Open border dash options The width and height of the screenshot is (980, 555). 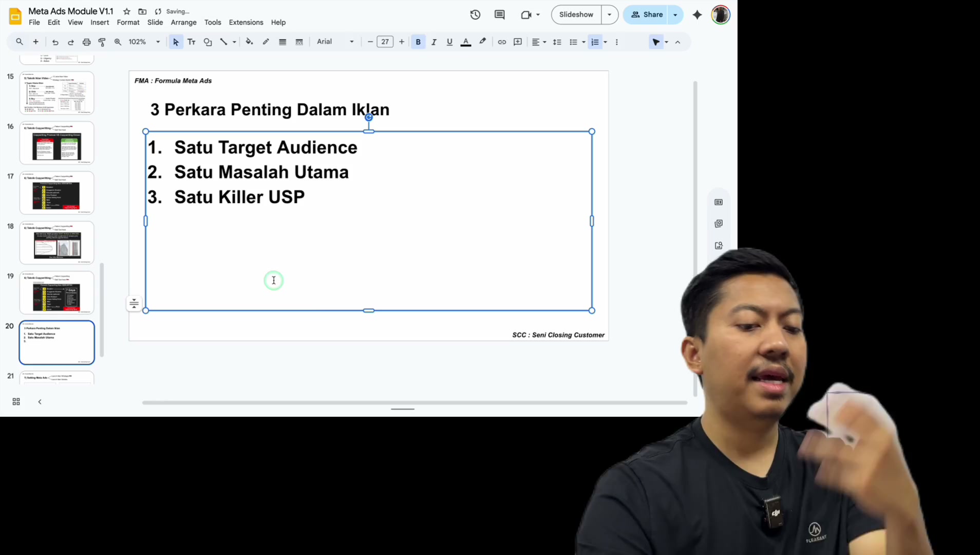pos(299,42)
